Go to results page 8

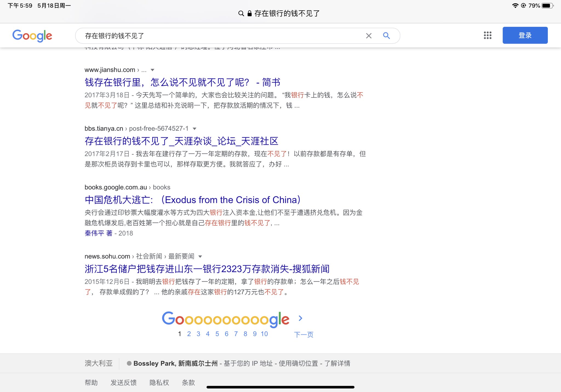point(245,334)
